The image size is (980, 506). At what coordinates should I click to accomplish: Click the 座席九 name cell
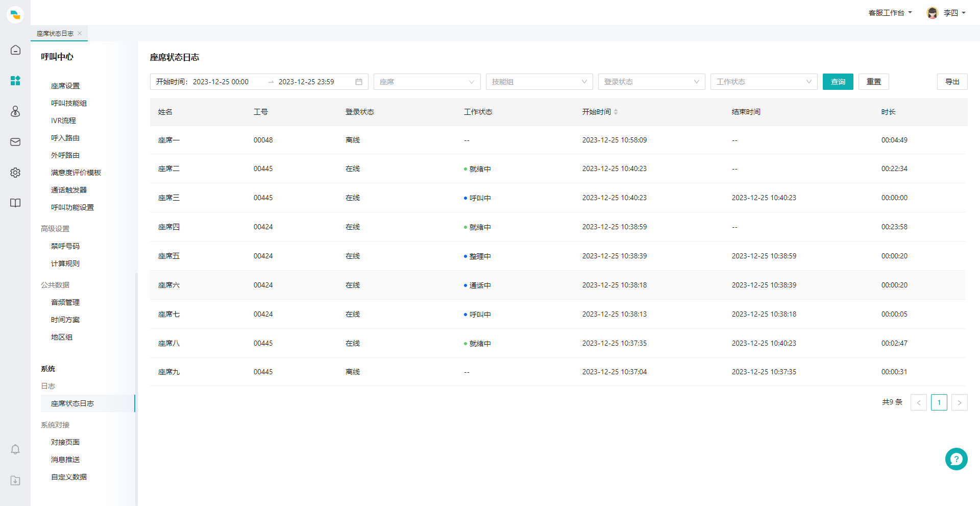pyautogui.click(x=169, y=372)
